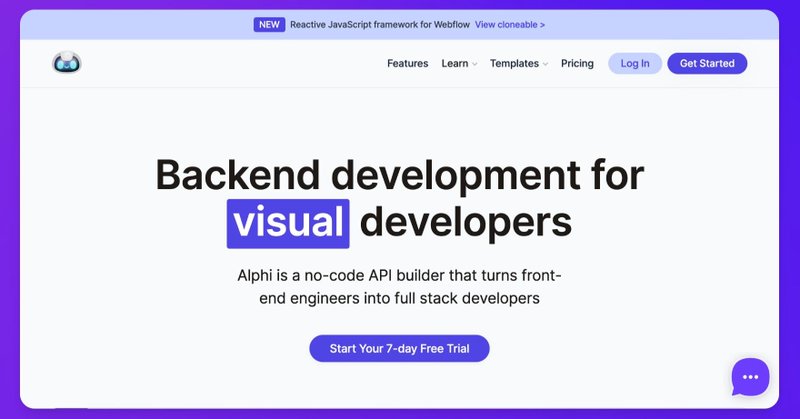The height and width of the screenshot is (419, 800).
Task: Open the Learn menu
Action: point(455,63)
